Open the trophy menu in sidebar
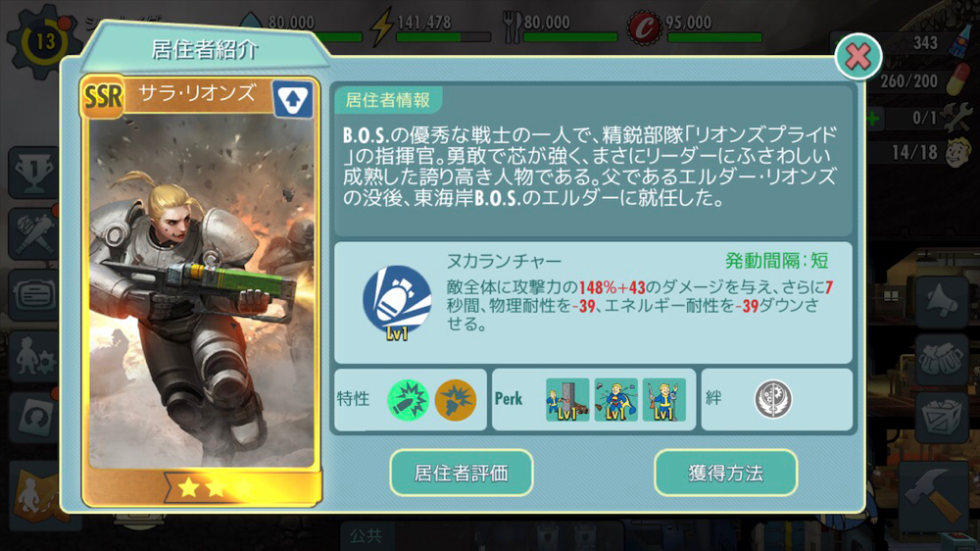 (34, 173)
